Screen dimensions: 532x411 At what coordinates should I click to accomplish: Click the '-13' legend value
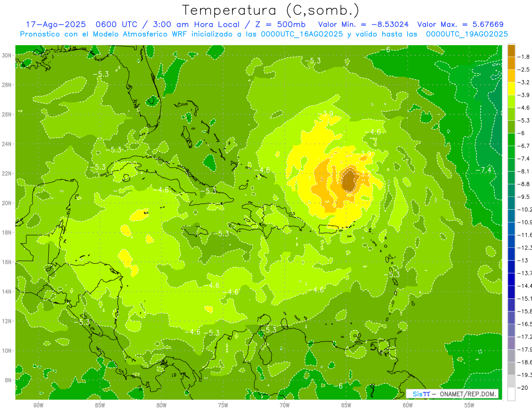pyautogui.click(x=523, y=260)
